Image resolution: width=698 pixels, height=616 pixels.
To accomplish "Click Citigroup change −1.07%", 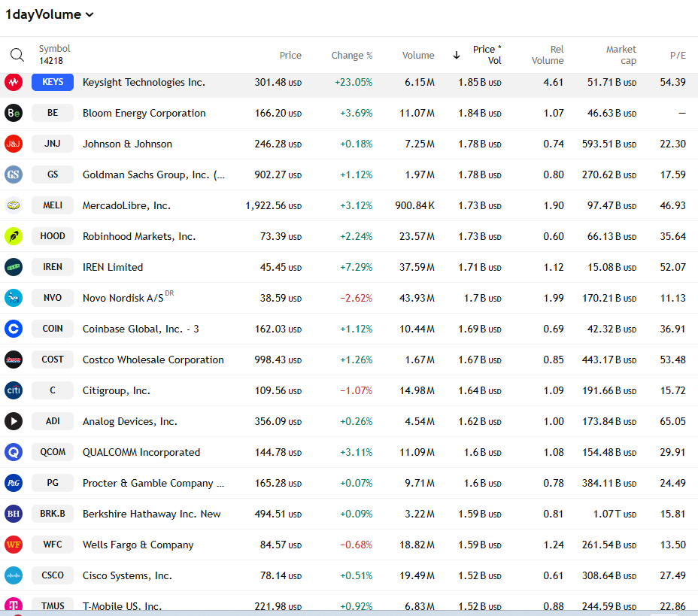I will coord(356,390).
